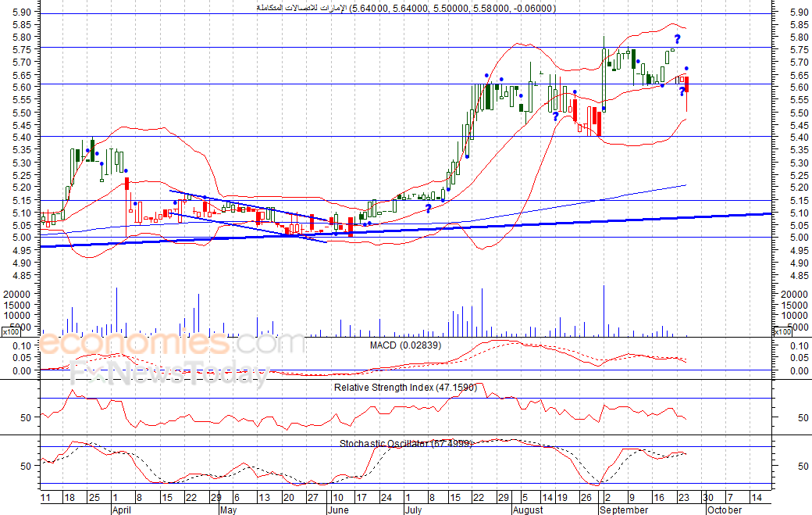Click the date label 26 in August

(586, 497)
